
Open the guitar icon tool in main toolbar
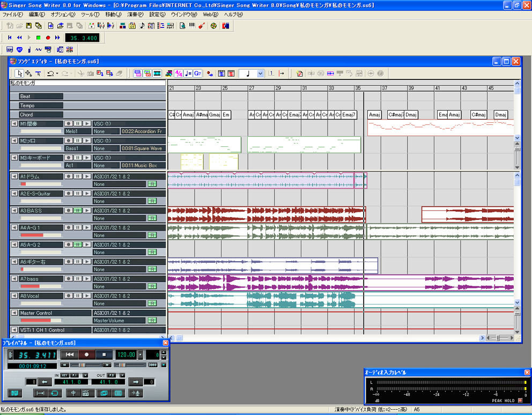coord(201,26)
